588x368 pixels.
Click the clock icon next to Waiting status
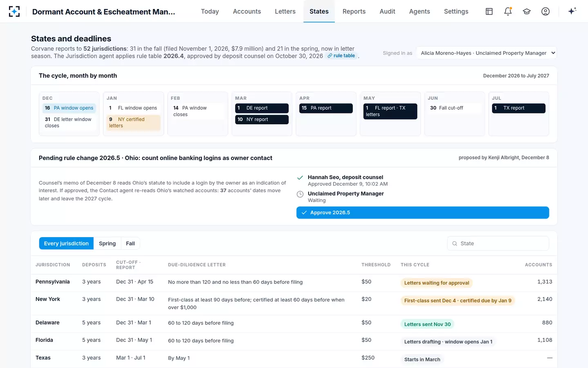click(x=300, y=194)
